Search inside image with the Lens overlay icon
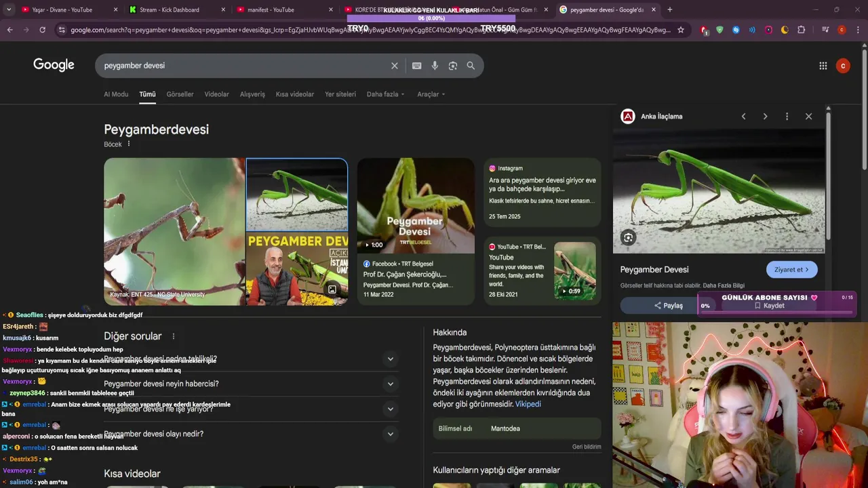The height and width of the screenshot is (488, 868). coord(628,237)
